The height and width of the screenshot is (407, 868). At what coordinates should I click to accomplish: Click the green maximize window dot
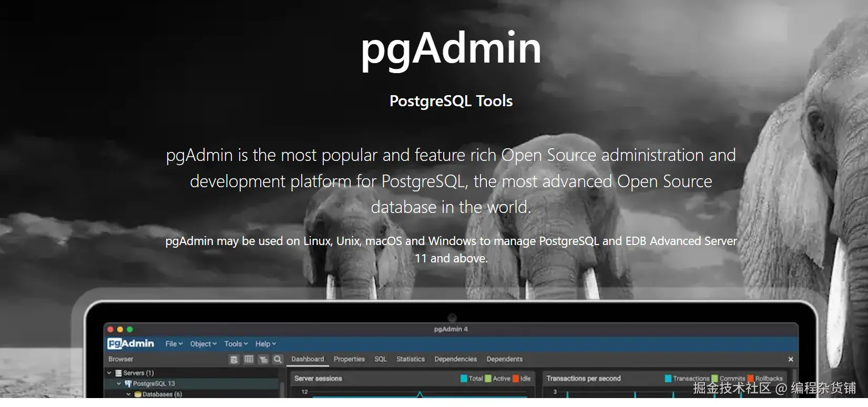click(130, 329)
